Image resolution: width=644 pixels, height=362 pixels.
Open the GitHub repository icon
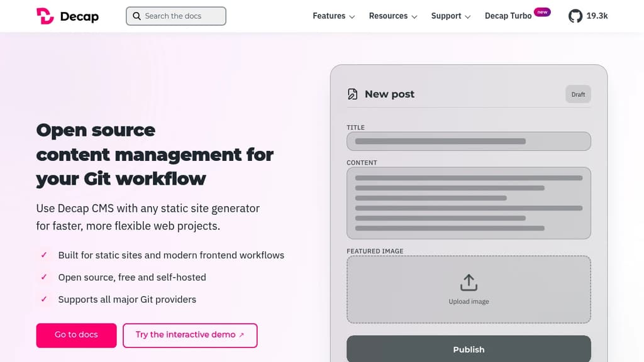(575, 16)
